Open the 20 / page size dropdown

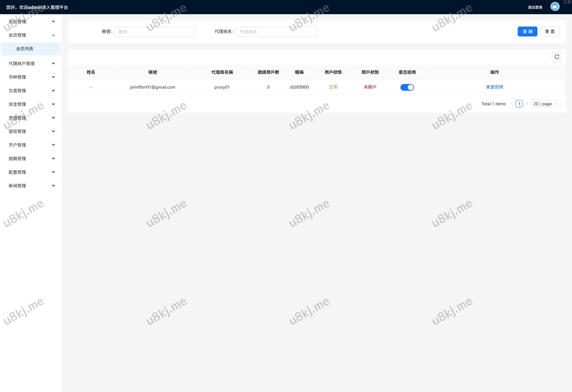[545, 104]
